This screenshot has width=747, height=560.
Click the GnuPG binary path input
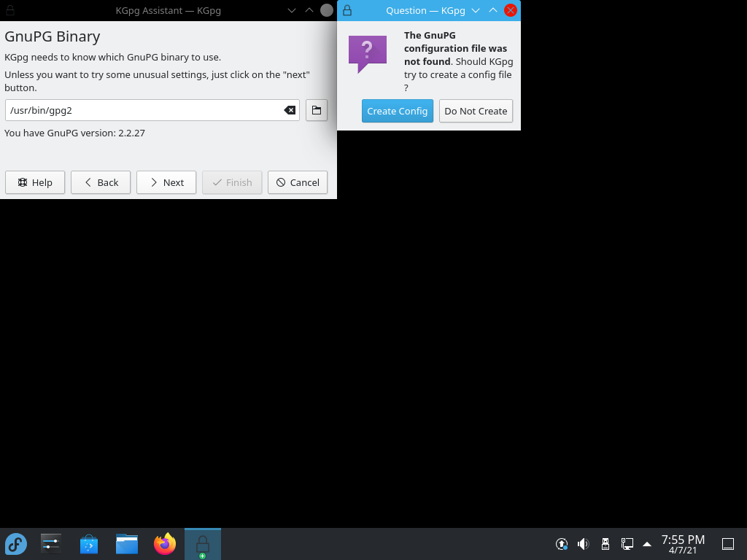point(152,111)
